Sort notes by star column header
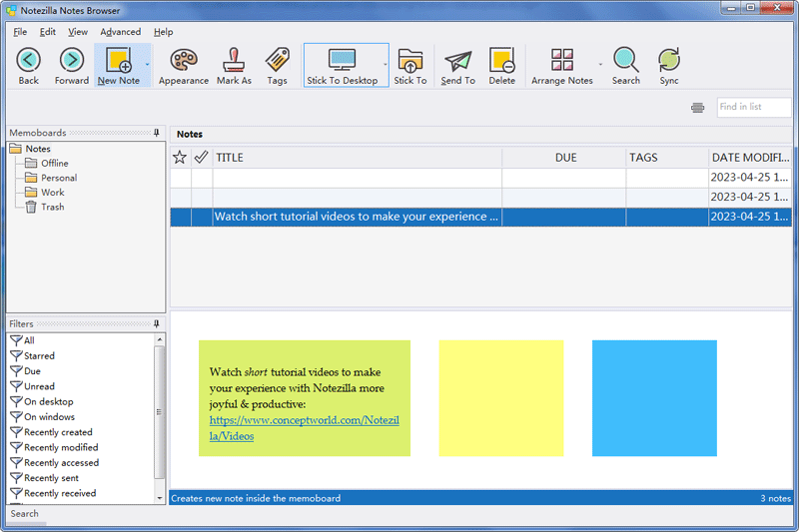The image size is (799, 532). [180, 158]
